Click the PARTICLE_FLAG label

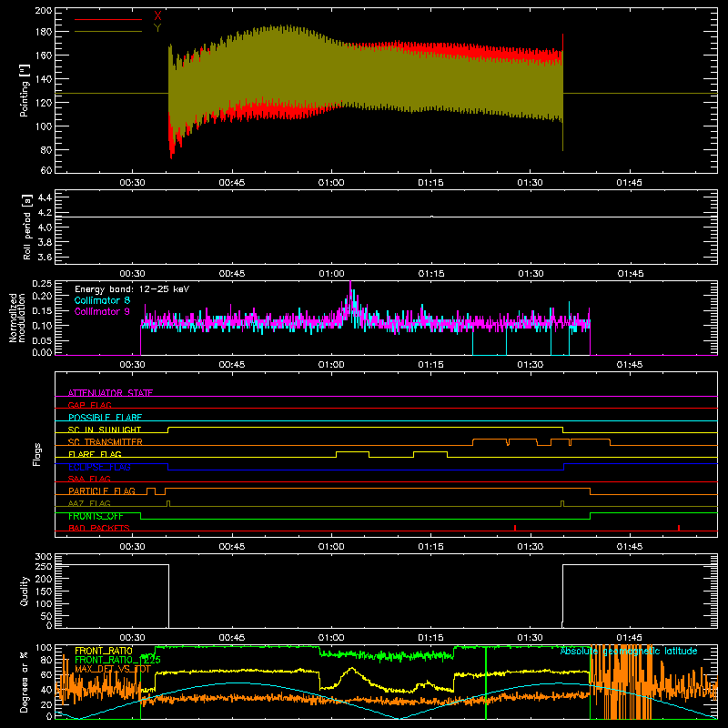102,491
